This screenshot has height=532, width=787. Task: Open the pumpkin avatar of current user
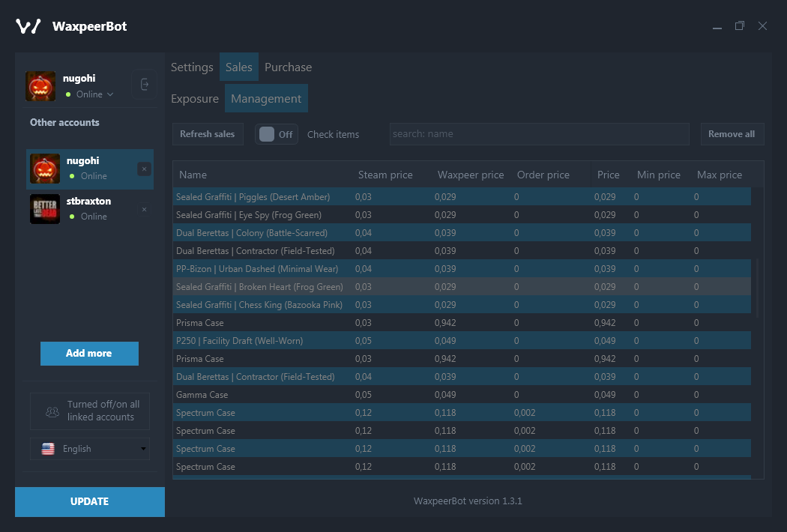[40, 86]
